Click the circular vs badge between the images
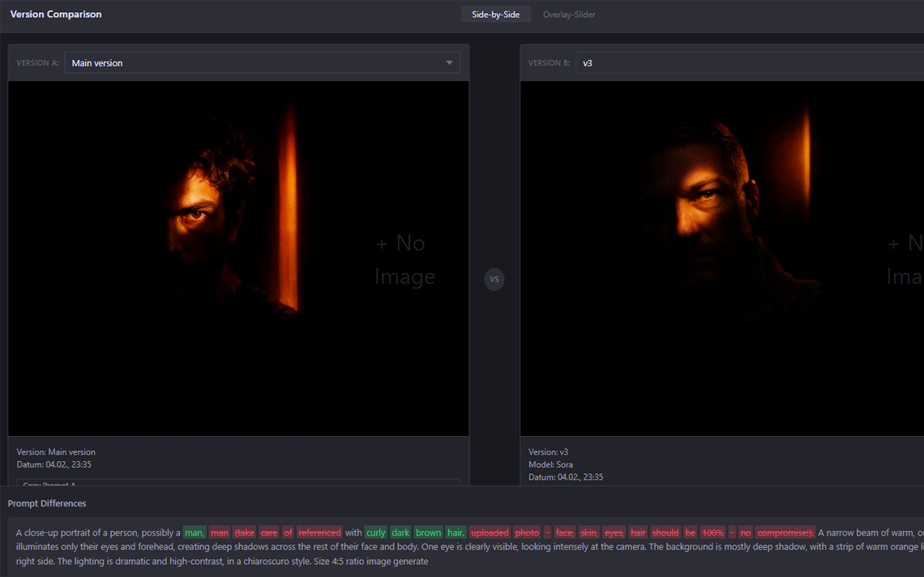 point(494,279)
